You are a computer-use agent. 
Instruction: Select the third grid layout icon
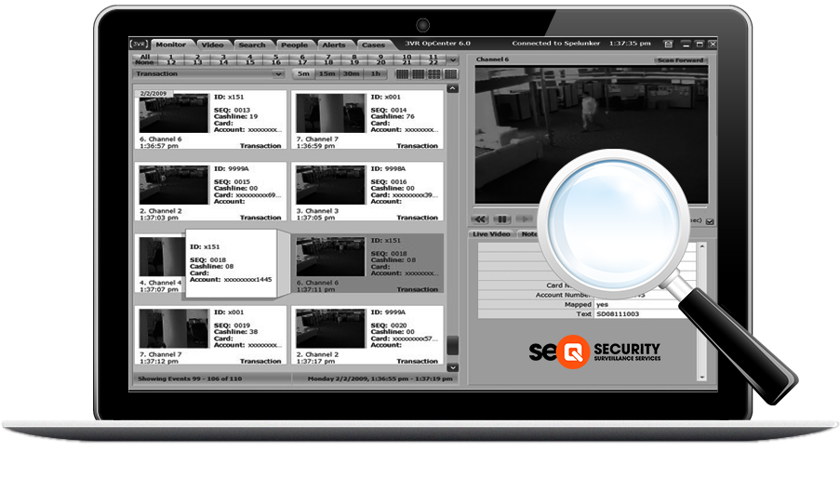434,73
